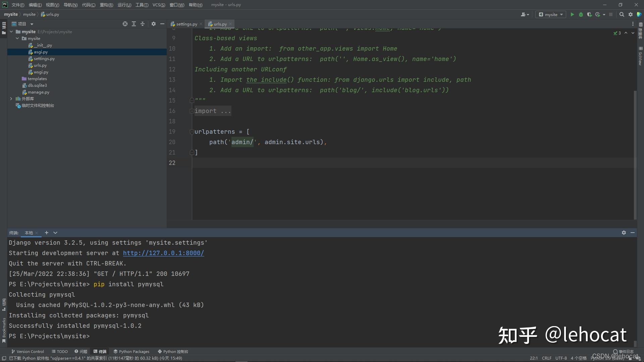The image size is (644, 362).
Task: Expand the 外部库 external libraries node
Action: click(11, 99)
